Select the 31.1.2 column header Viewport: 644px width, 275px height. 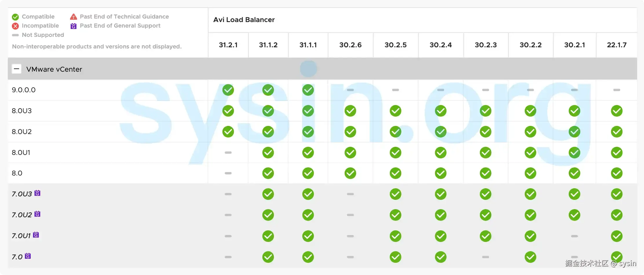point(268,45)
